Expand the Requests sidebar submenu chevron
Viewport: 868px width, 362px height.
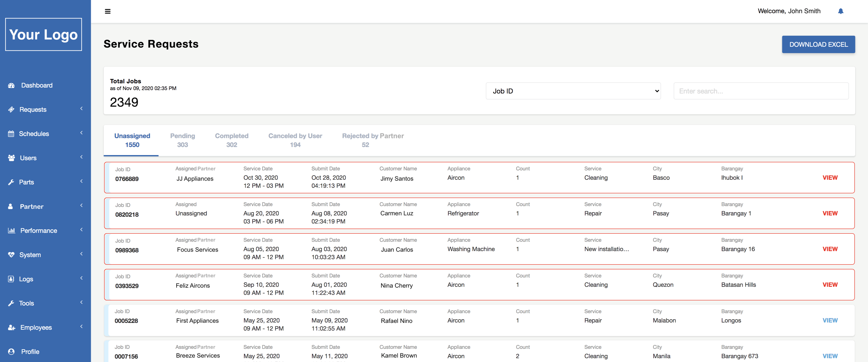[81, 109]
